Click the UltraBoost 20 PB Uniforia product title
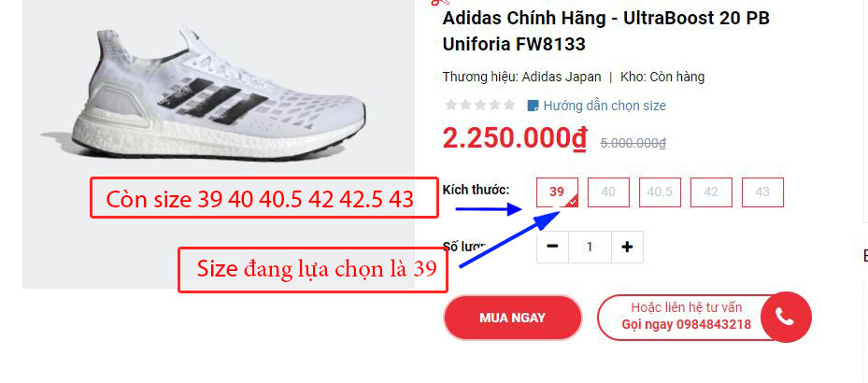 [x=605, y=31]
